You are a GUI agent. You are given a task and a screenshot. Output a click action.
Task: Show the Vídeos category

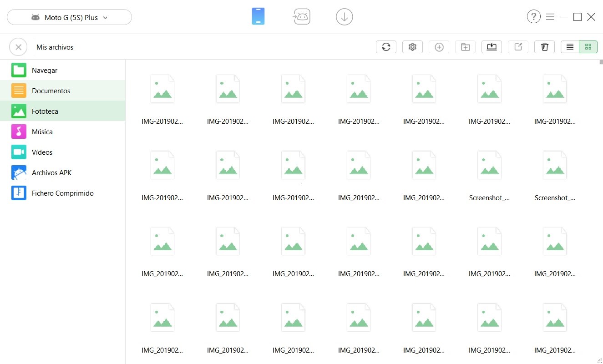[x=62, y=152]
